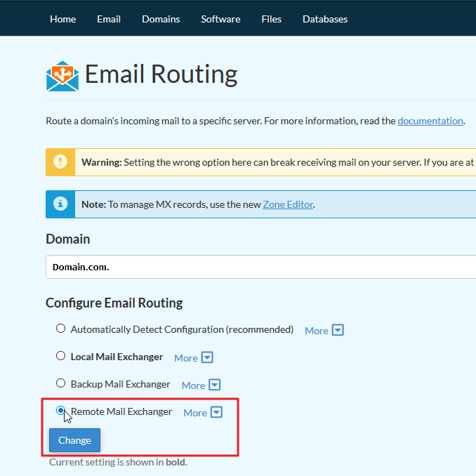The width and height of the screenshot is (476, 476).
Task: Go to the Domains menu
Action: (161, 19)
